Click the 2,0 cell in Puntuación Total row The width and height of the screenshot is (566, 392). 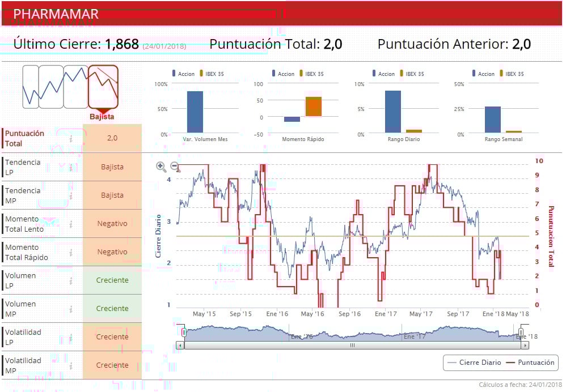pyautogui.click(x=112, y=138)
